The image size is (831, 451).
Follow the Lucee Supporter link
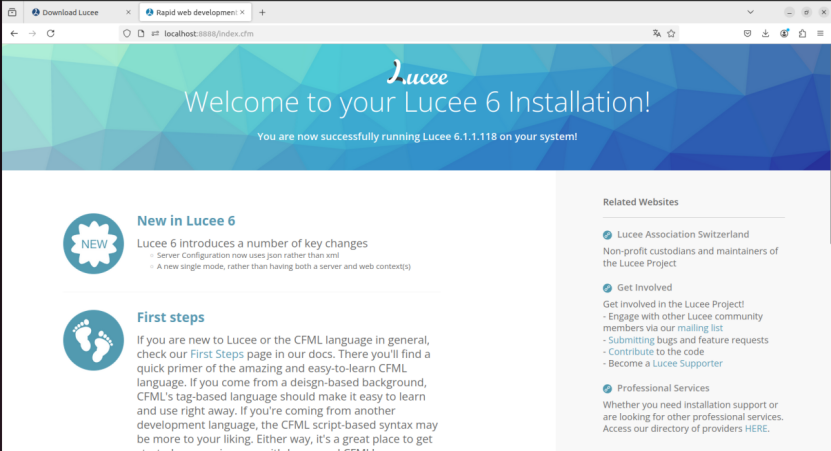click(x=687, y=364)
